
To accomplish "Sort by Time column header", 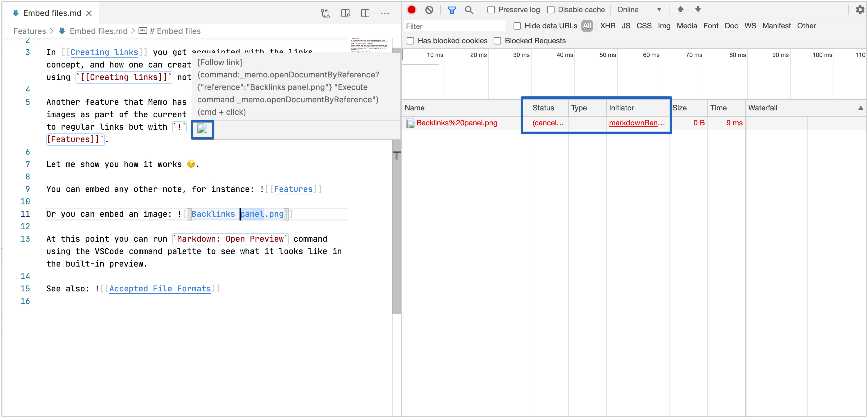I will pyautogui.click(x=726, y=108).
